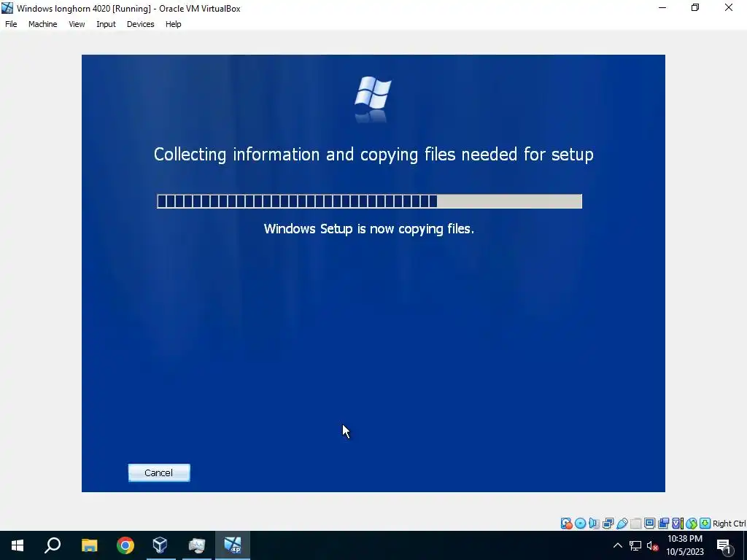
Task: Click the USB devices indicator icon
Action: pyautogui.click(x=622, y=524)
